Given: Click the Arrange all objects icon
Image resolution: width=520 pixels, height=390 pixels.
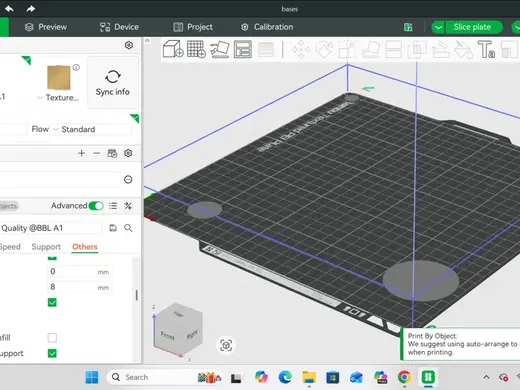Looking at the screenshot, I should pyautogui.click(x=243, y=49).
